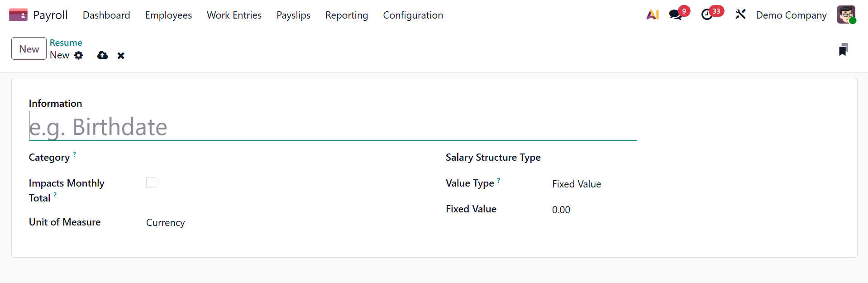This screenshot has height=283, width=868.
Task: Click the bookmark icon at right
Action: [843, 49]
